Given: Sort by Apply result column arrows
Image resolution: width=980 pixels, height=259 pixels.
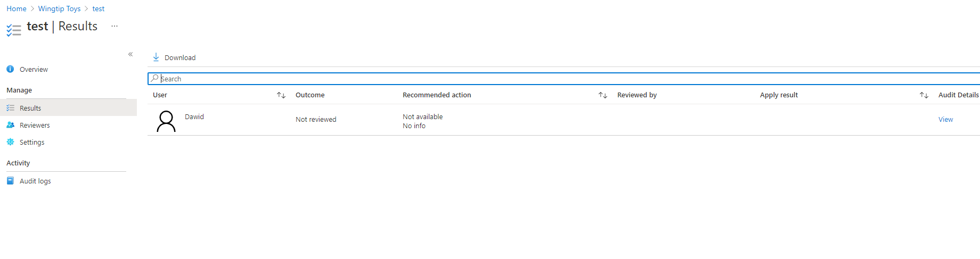Looking at the screenshot, I should point(924,95).
